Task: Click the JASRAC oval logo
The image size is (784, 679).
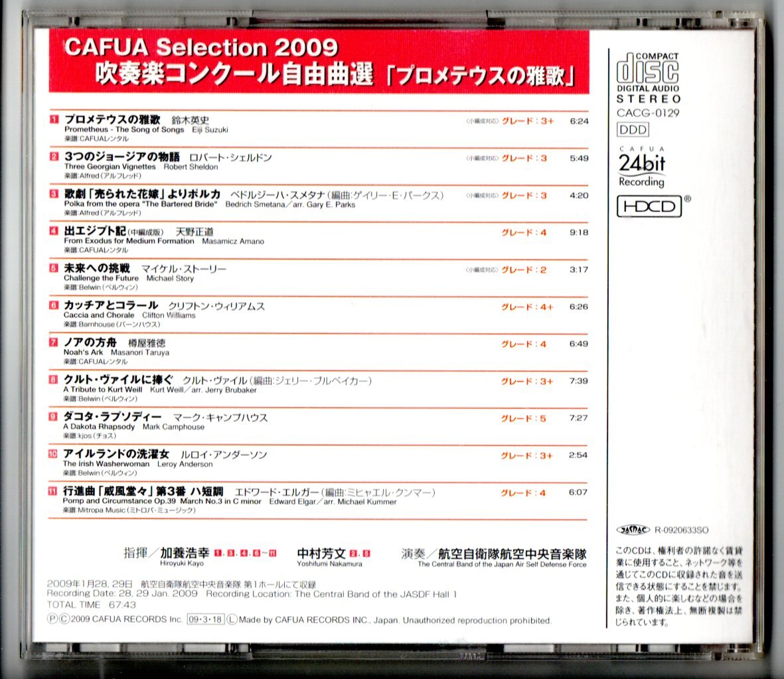Action: click(x=633, y=530)
